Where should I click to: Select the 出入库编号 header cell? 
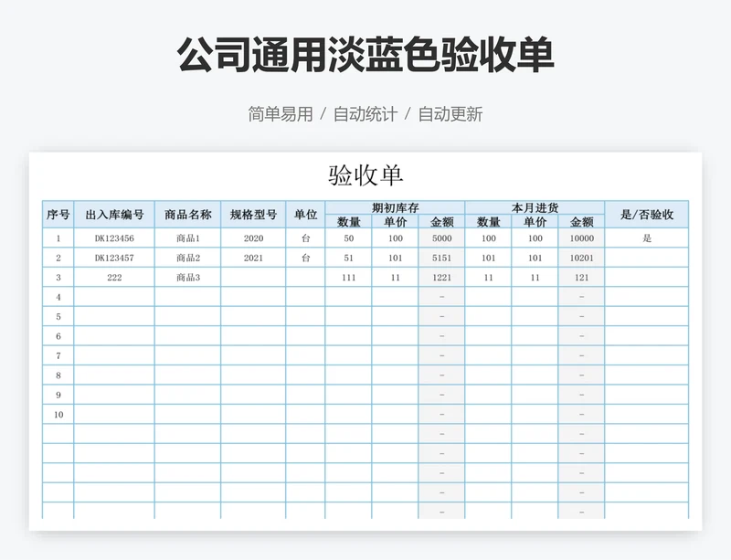coord(114,215)
